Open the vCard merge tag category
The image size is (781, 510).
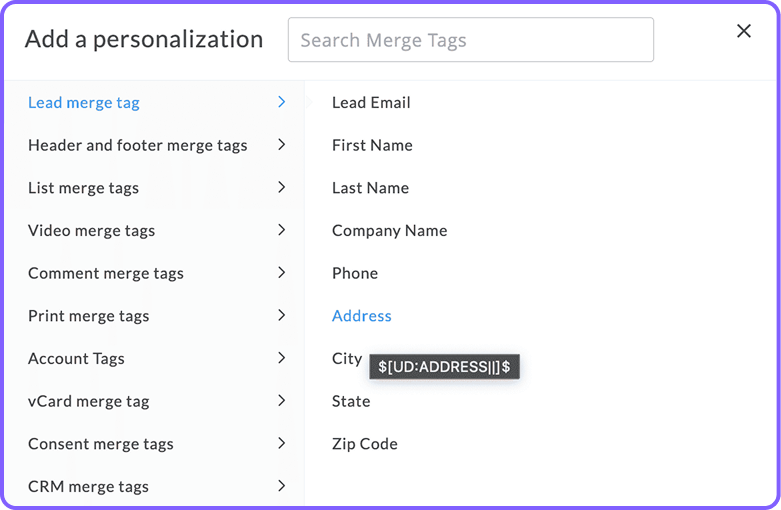[88, 401]
